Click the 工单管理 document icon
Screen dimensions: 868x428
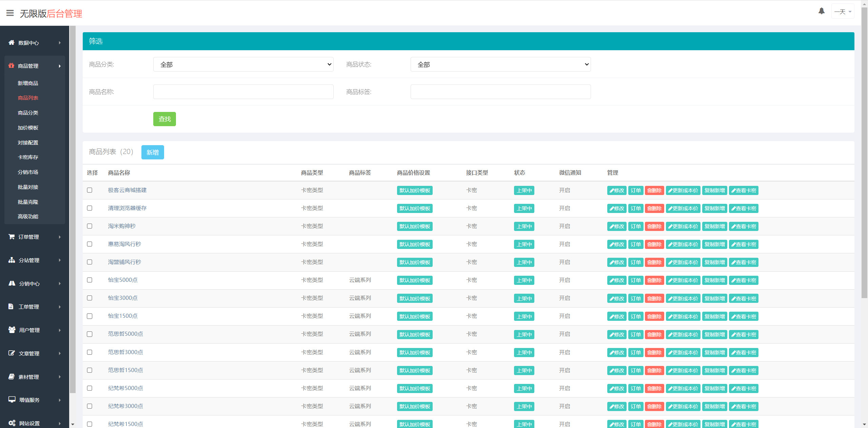(11, 306)
